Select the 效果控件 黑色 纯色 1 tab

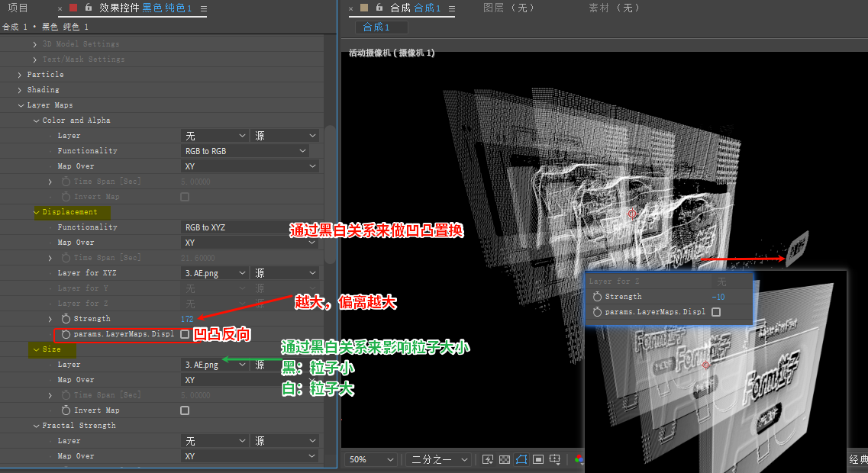[145, 8]
